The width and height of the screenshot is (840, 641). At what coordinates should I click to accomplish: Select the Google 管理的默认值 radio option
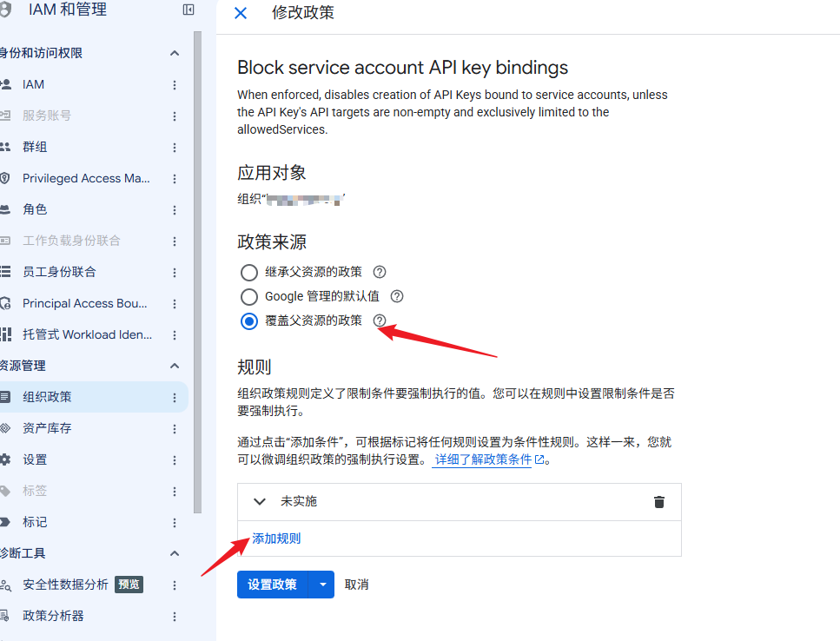249,296
